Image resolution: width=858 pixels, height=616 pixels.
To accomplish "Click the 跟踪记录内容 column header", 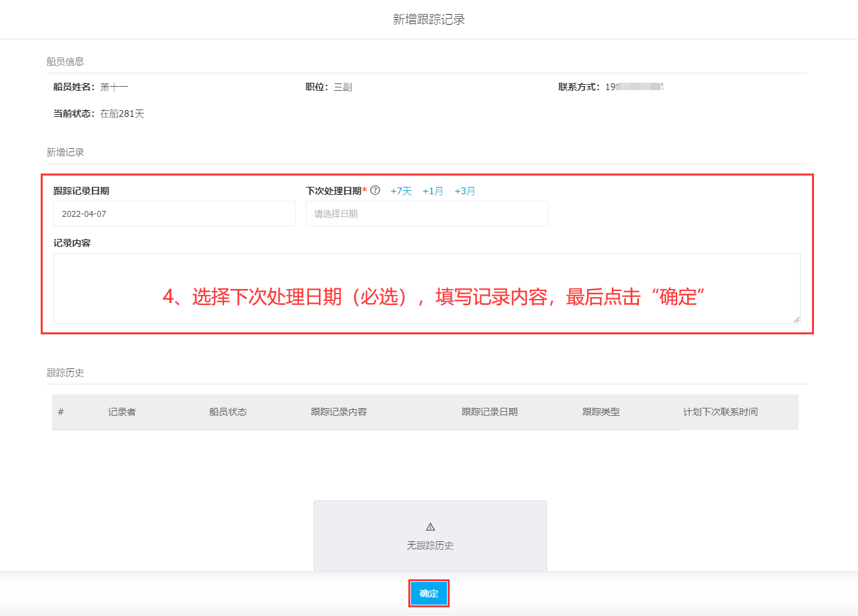I will pyautogui.click(x=339, y=412).
